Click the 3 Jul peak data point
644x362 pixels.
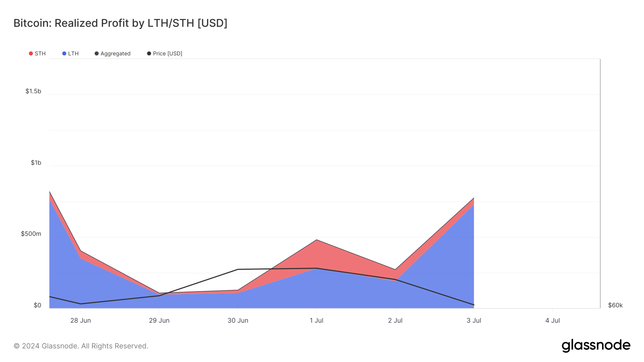coord(474,198)
